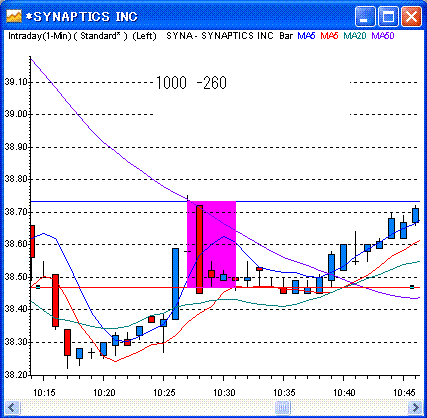Minimize the SYNAPTICS INC window

365,16
